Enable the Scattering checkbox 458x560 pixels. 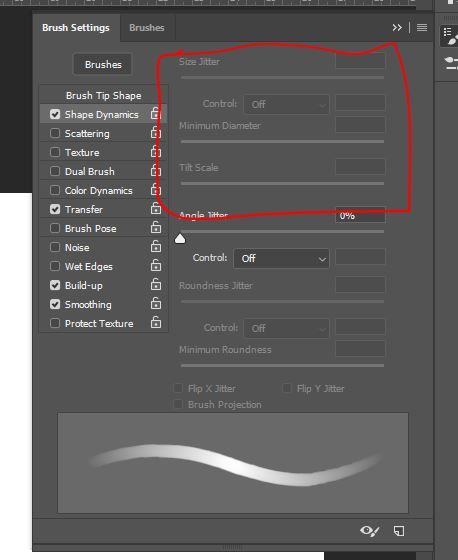pos(55,133)
